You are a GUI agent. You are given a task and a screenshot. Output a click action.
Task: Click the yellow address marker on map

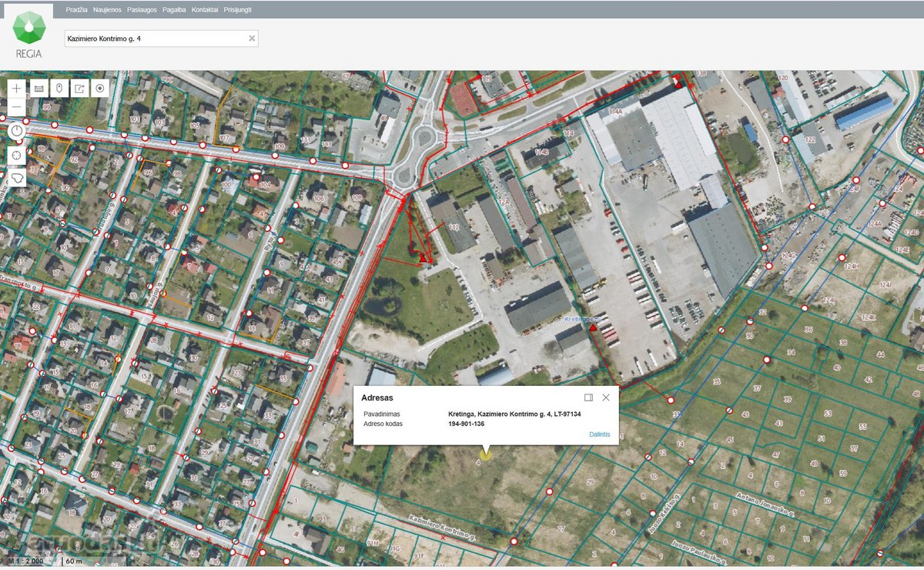pos(484,456)
